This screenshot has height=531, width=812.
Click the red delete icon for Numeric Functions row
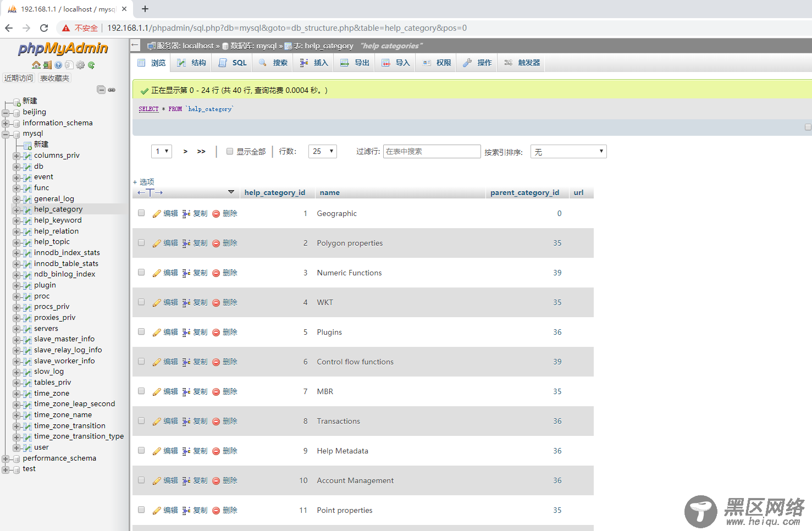(216, 273)
